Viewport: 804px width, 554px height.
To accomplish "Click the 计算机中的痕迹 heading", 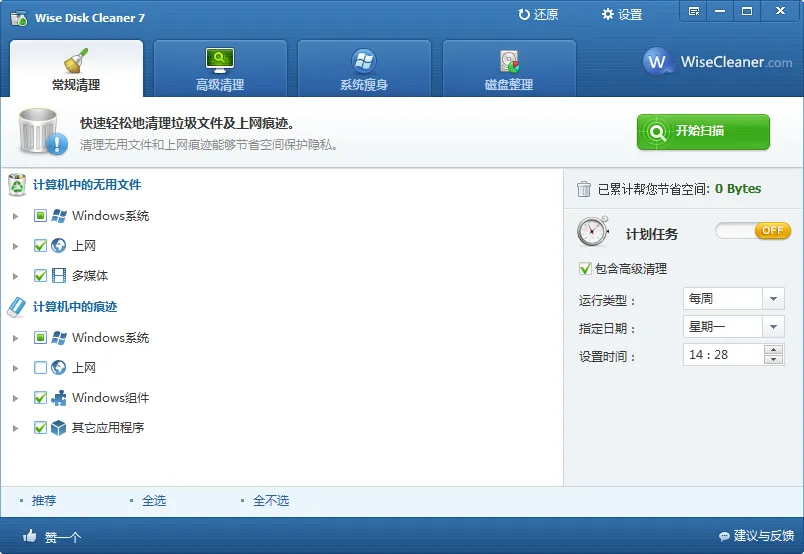I will click(x=75, y=307).
